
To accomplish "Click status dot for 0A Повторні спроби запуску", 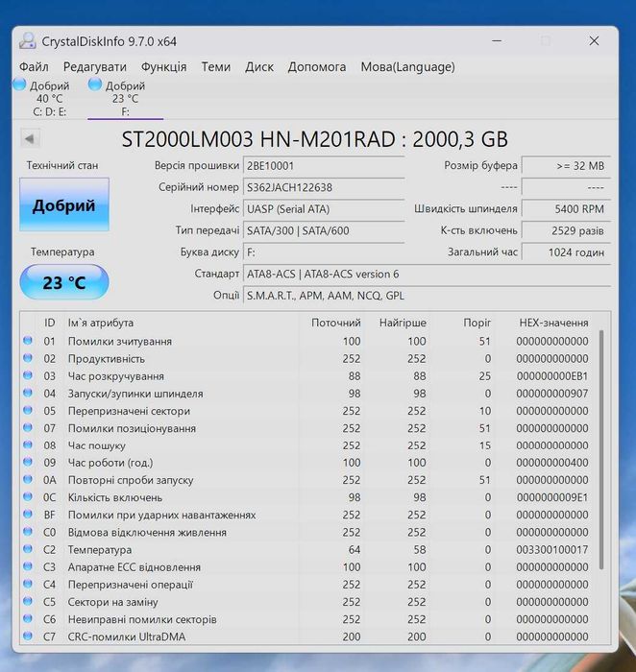I will tap(28, 480).
